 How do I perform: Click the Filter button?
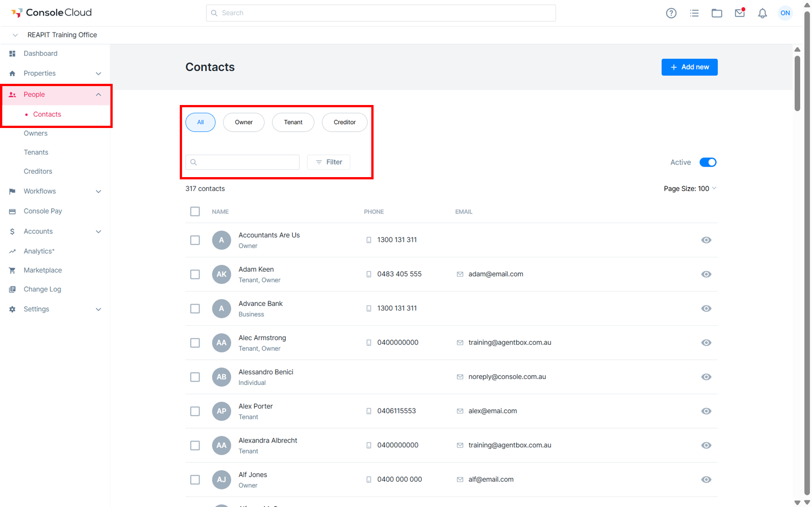click(x=328, y=162)
